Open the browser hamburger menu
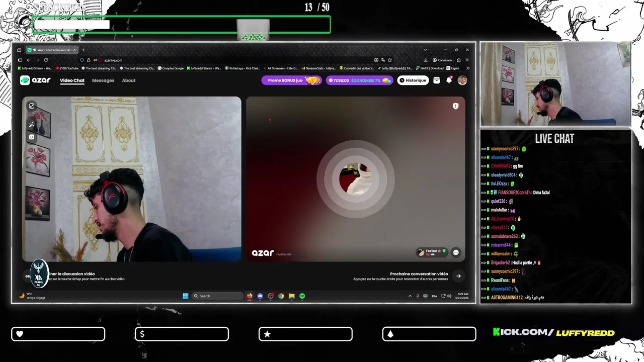 (467, 60)
